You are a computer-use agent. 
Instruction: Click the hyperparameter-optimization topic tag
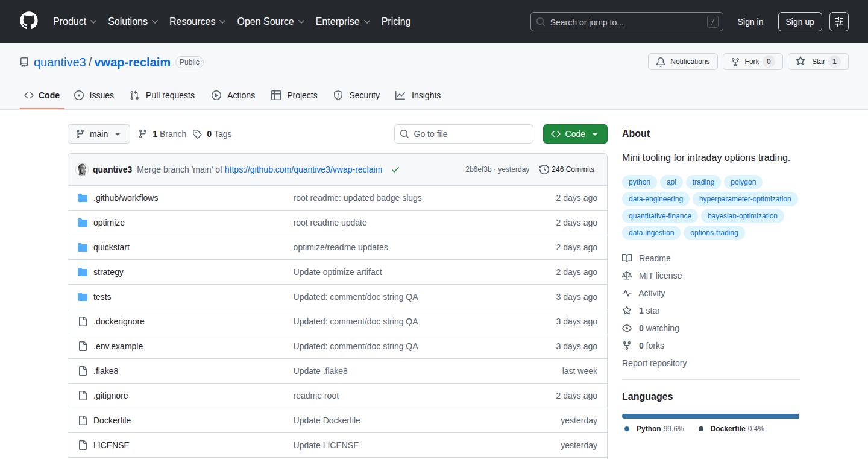[x=745, y=199]
